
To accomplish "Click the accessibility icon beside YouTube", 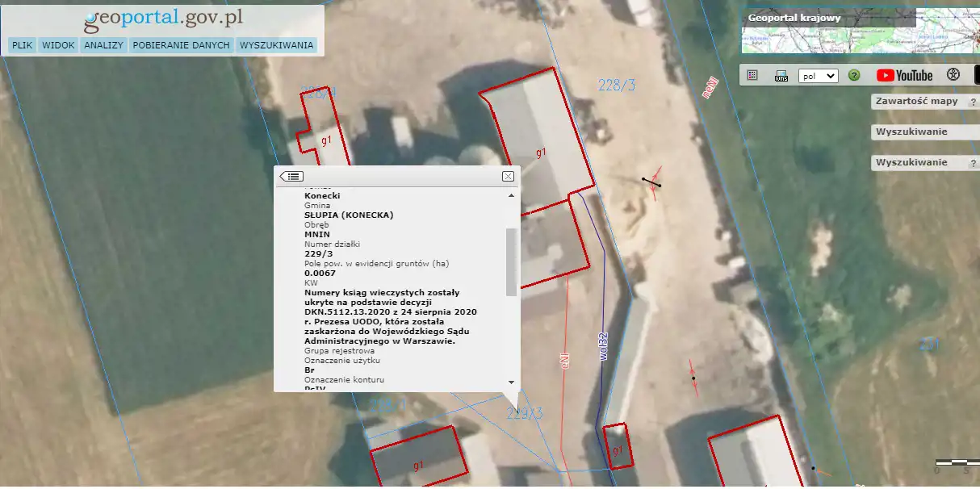I will pos(953,75).
